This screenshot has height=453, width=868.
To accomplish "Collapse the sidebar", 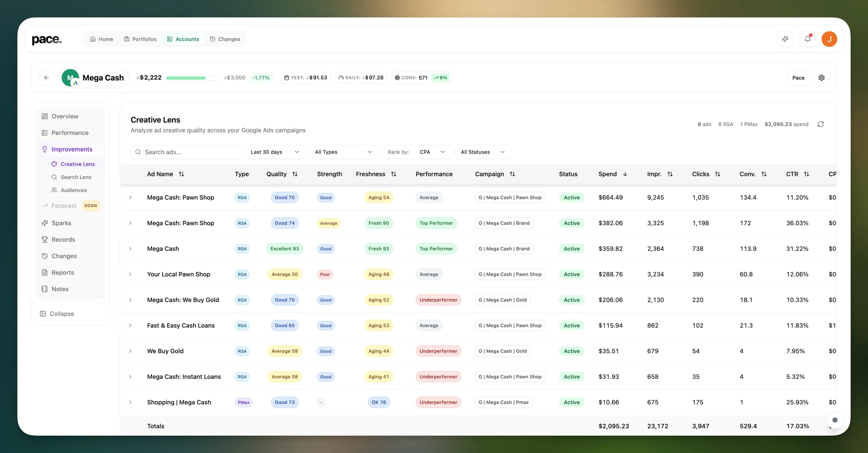I will [x=57, y=314].
